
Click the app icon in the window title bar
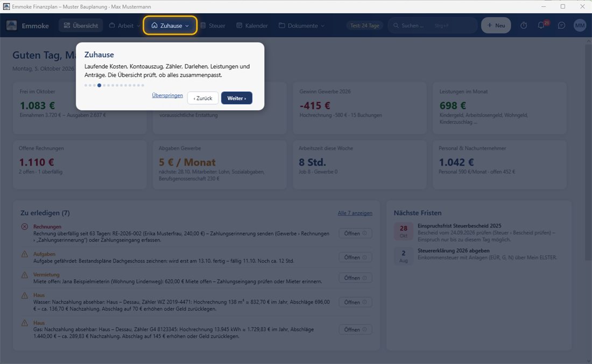tap(6, 6)
